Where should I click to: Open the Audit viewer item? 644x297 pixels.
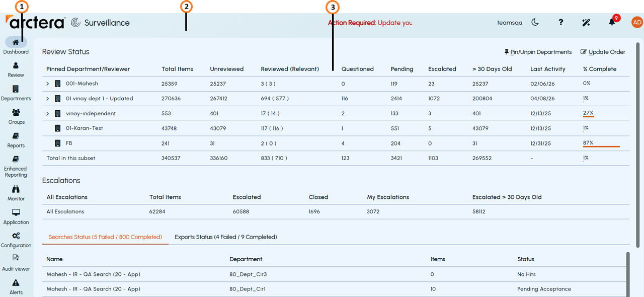(16, 264)
